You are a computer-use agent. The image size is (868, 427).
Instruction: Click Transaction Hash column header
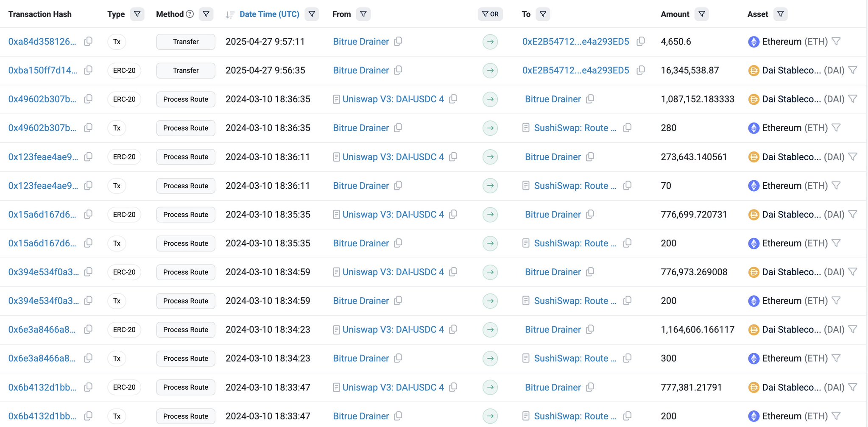[40, 14]
